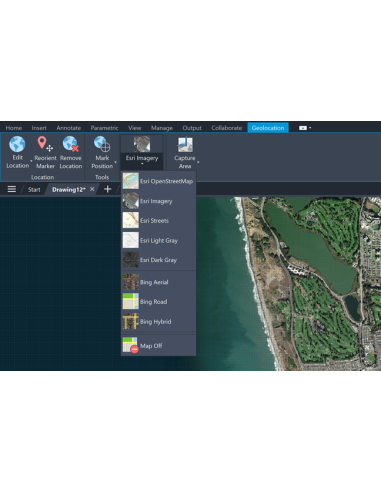Switch to the Start file tab
The image size is (381, 492).
(x=34, y=190)
